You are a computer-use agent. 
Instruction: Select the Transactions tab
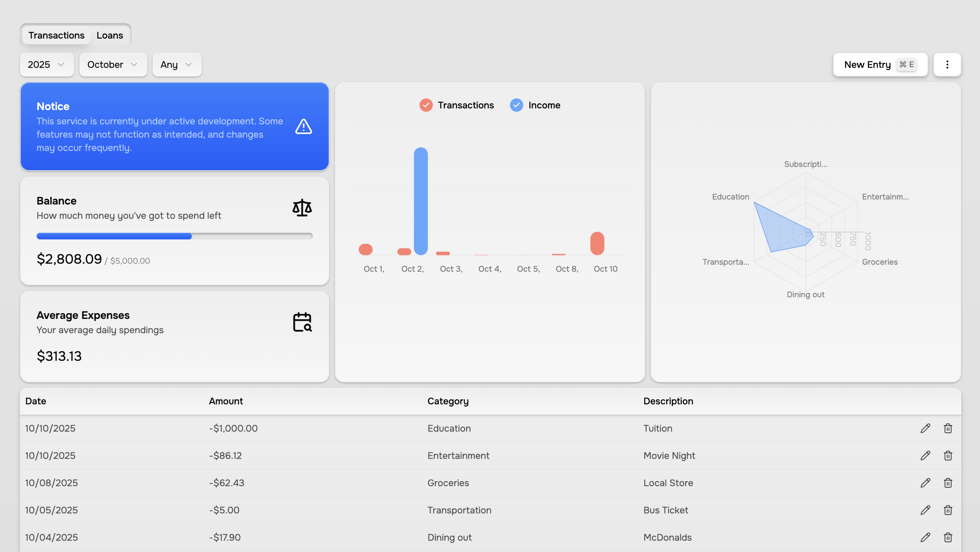[x=56, y=35]
